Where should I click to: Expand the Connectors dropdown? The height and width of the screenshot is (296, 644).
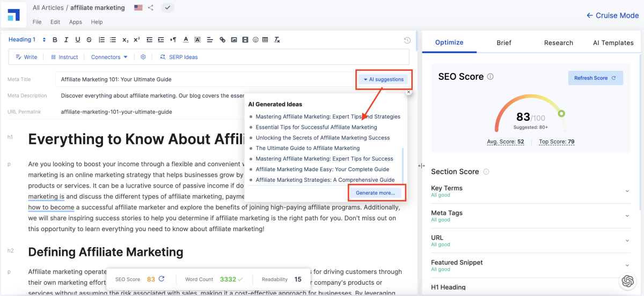click(x=109, y=57)
